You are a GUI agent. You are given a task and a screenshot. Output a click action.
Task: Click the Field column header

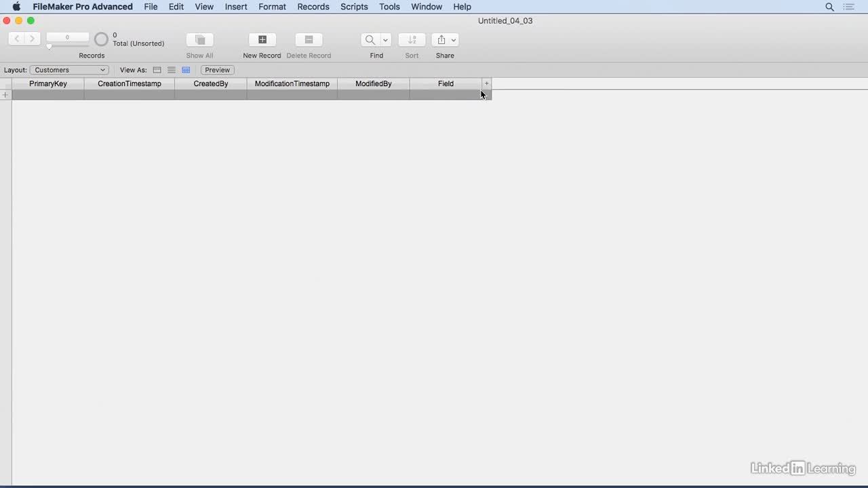click(x=446, y=83)
